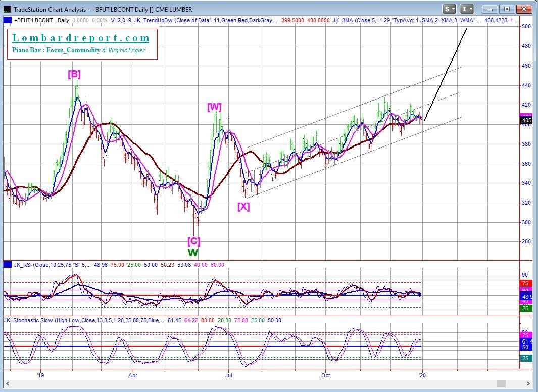
Task: Click the stochastic '61.45' value
Action: pyautogui.click(x=174, y=320)
